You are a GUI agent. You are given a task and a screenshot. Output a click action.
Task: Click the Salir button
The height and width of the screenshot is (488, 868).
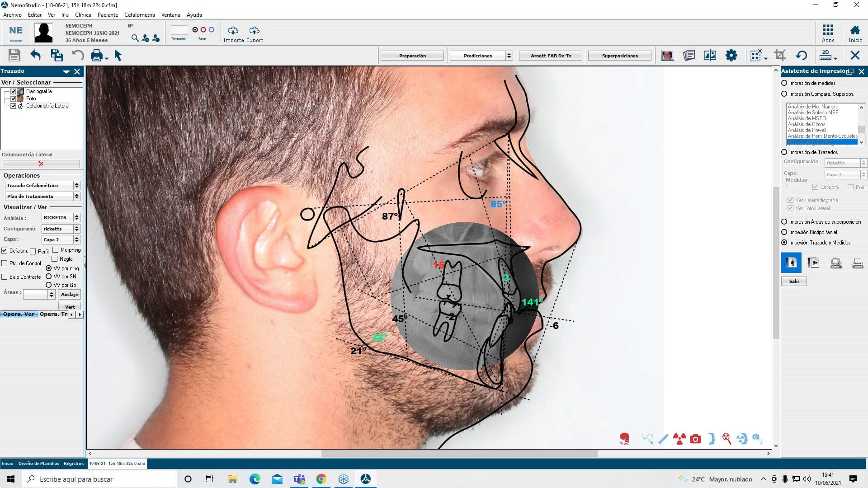click(793, 281)
